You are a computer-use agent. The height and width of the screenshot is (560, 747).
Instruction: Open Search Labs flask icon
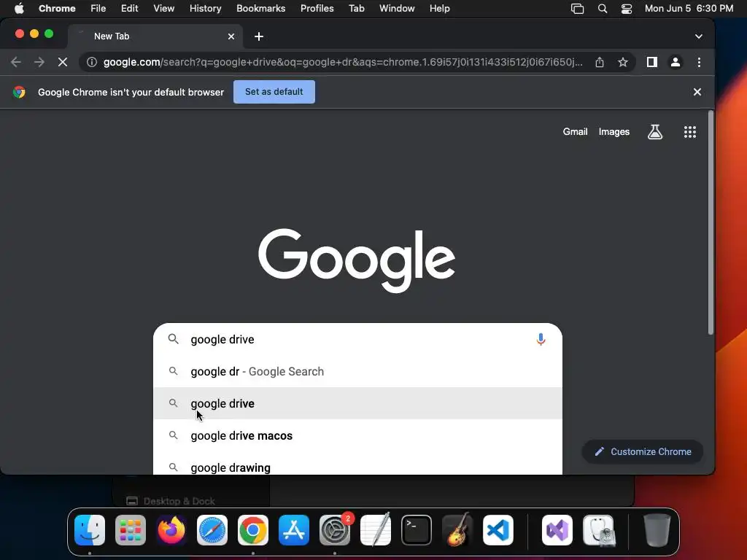click(x=655, y=132)
